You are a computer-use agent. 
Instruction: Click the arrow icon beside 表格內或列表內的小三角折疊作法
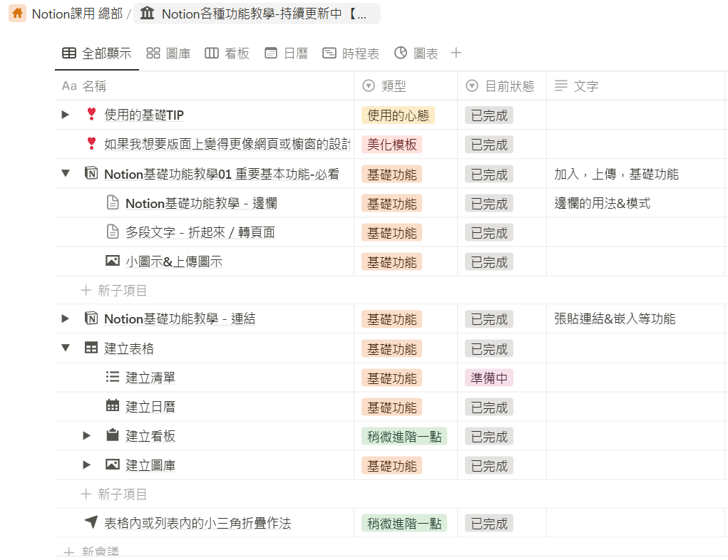point(91,522)
